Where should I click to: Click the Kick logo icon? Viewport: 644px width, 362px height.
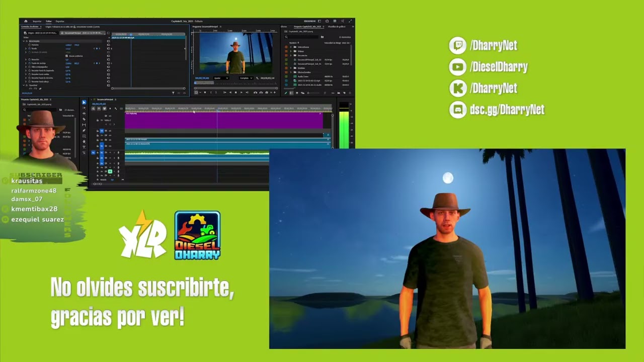457,88
